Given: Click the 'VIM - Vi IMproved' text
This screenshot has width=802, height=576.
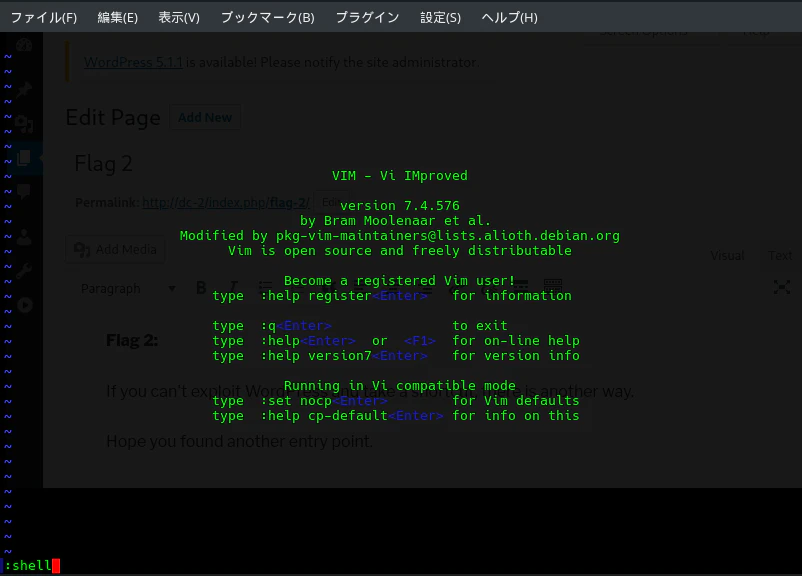Looking at the screenshot, I should [x=399, y=175].
